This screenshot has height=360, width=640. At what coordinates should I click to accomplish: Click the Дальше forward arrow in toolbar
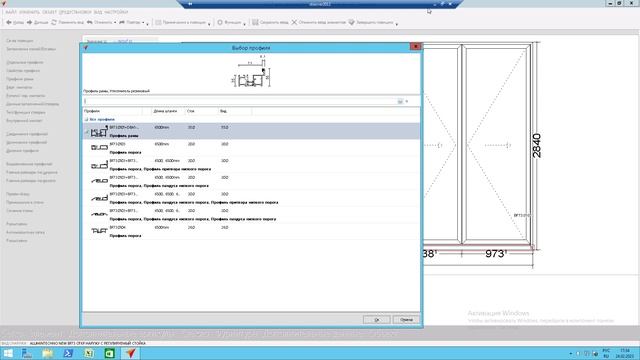(29, 22)
